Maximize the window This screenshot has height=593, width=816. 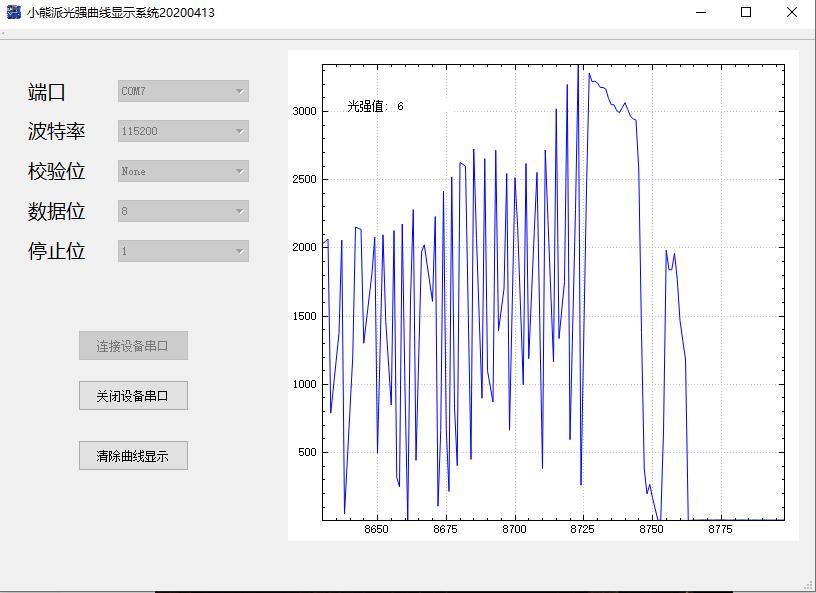coord(746,12)
